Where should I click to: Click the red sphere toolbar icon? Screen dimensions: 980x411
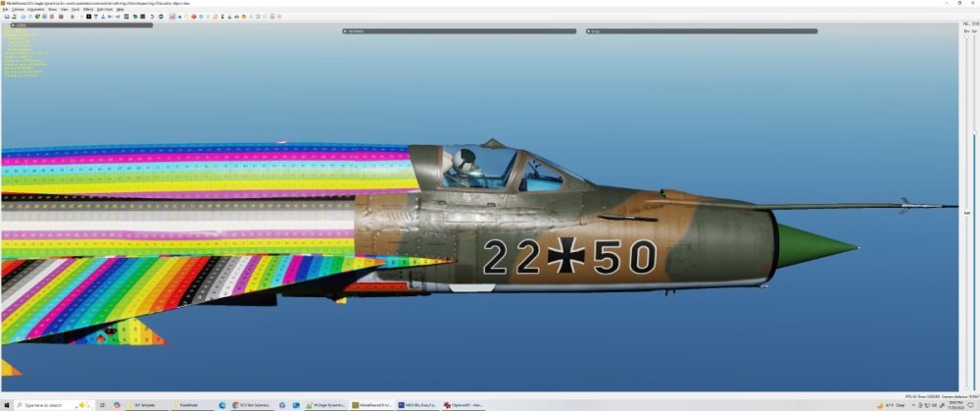click(194, 17)
